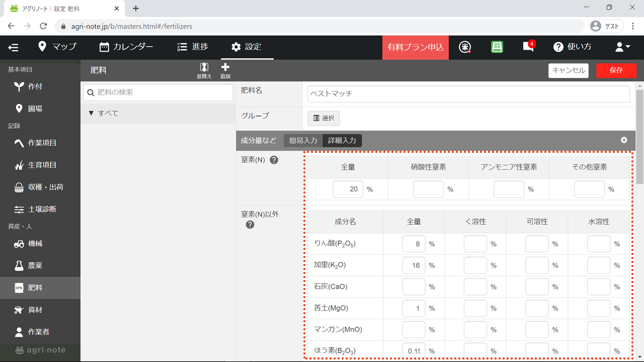Open 作業者 workers in the sidebar

pyautogui.click(x=40, y=332)
